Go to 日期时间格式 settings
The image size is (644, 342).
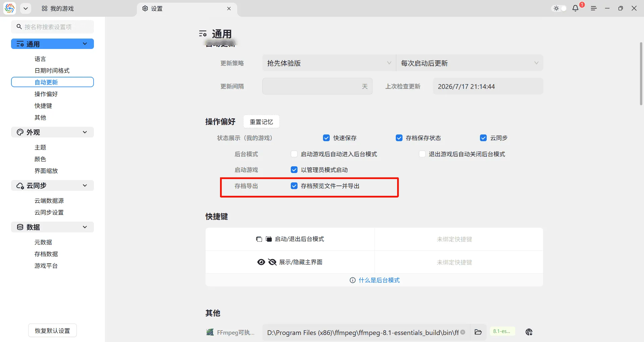52,70
